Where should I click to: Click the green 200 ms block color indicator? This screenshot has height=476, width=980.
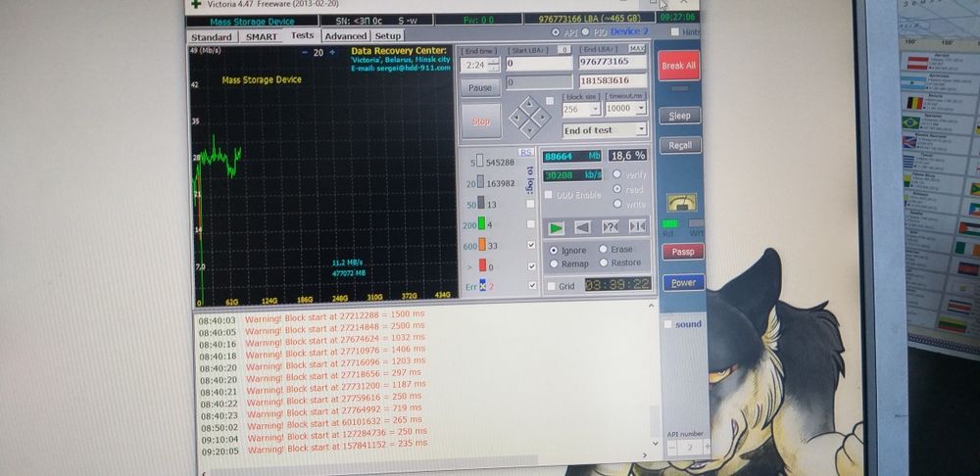point(482,224)
